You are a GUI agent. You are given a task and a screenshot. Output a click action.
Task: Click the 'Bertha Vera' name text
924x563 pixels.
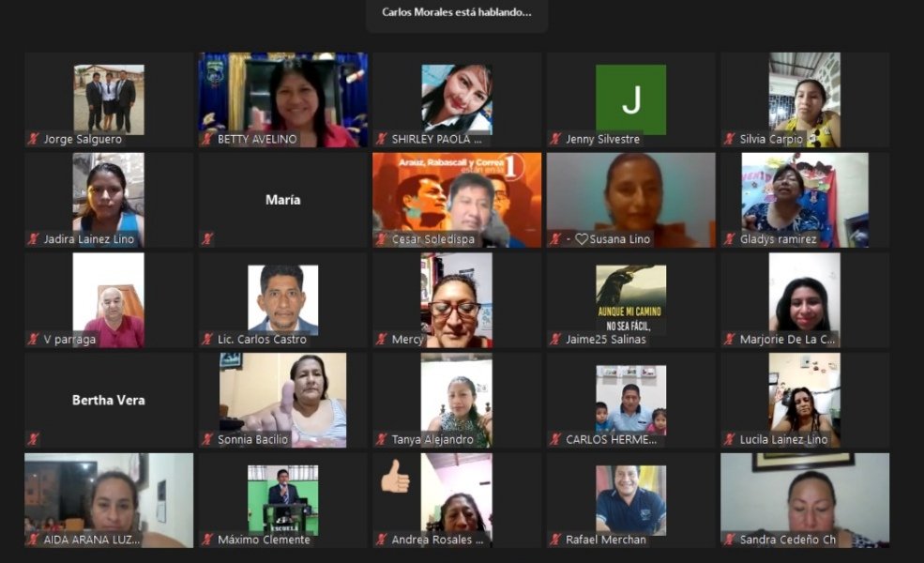[x=109, y=401]
